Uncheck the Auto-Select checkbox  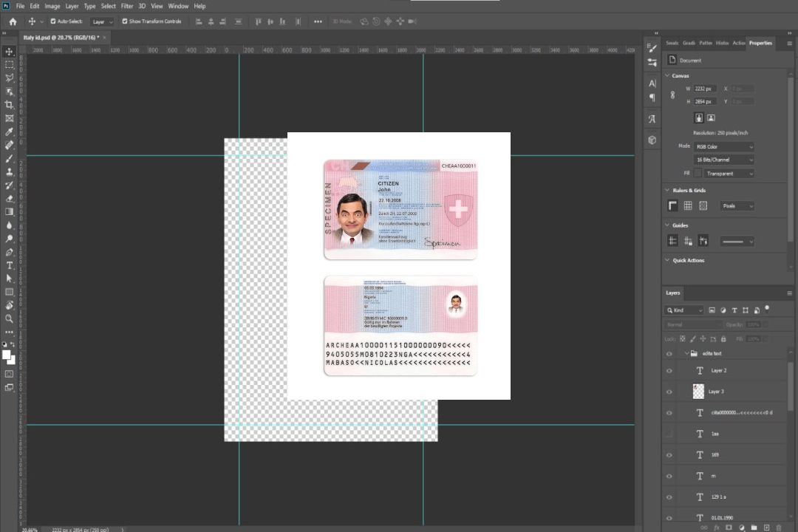point(53,21)
